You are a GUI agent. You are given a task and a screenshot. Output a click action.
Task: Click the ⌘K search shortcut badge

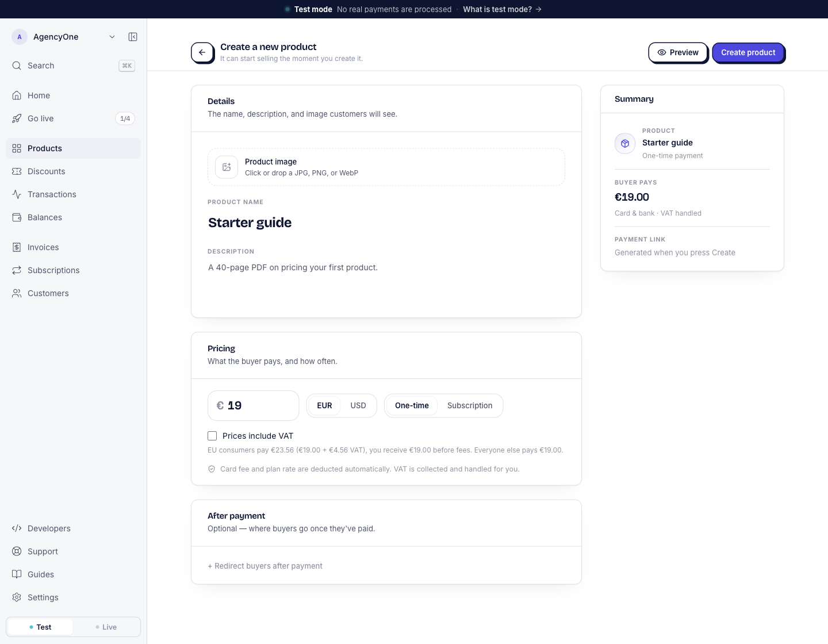[x=126, y=66]
